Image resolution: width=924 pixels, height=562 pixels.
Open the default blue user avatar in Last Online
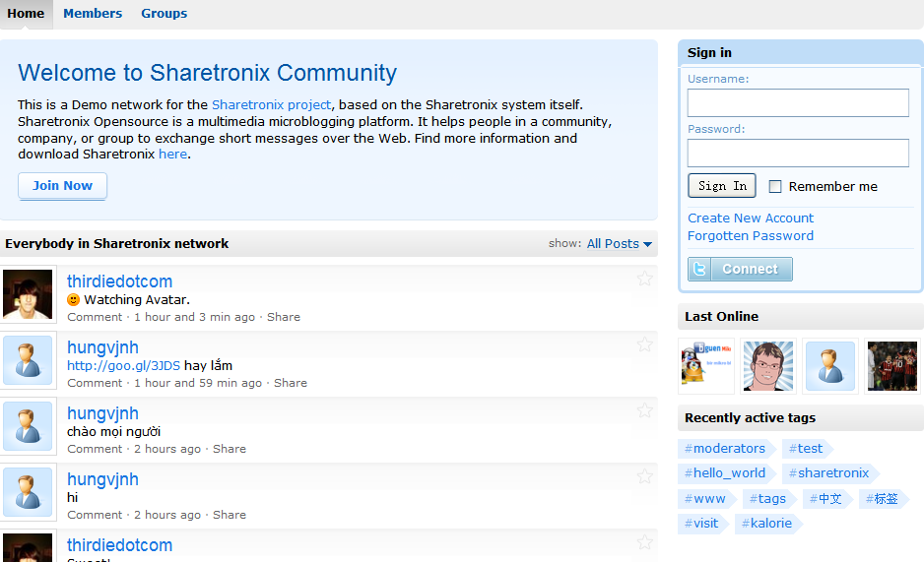tap(830, 366)
